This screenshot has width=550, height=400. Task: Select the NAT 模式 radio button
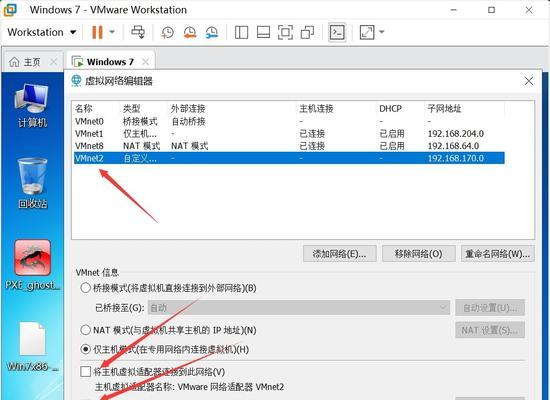pyautogui.click(x=86, y=330)
